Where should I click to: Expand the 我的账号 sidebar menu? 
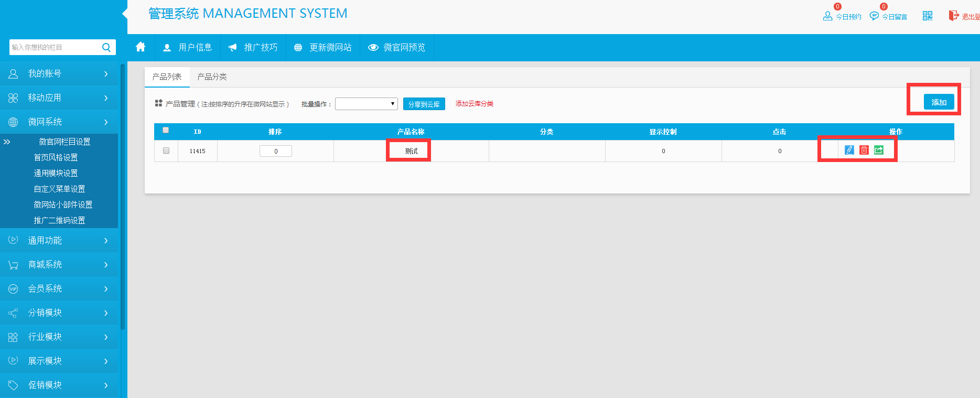click(59, 74)
